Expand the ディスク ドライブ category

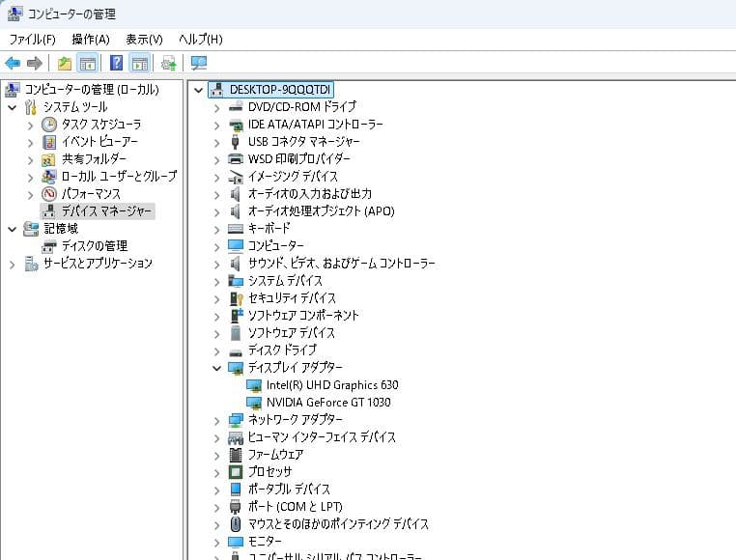[x=217, y=351]
